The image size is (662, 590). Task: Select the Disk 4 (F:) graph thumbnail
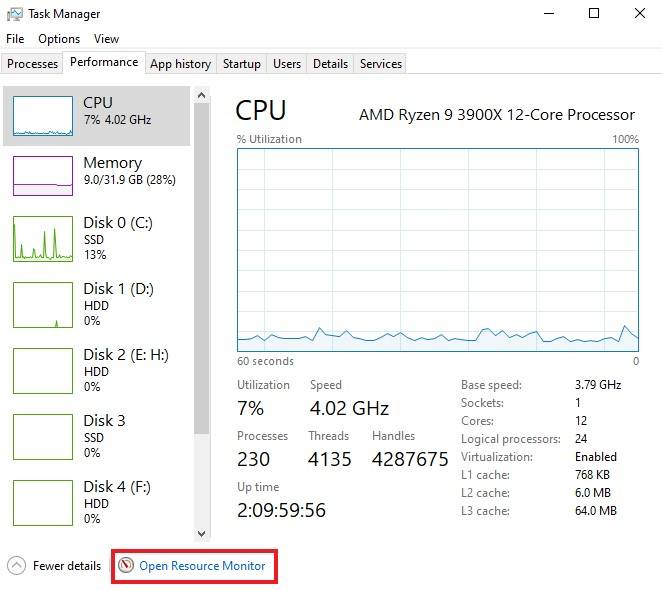pos(43,503)
